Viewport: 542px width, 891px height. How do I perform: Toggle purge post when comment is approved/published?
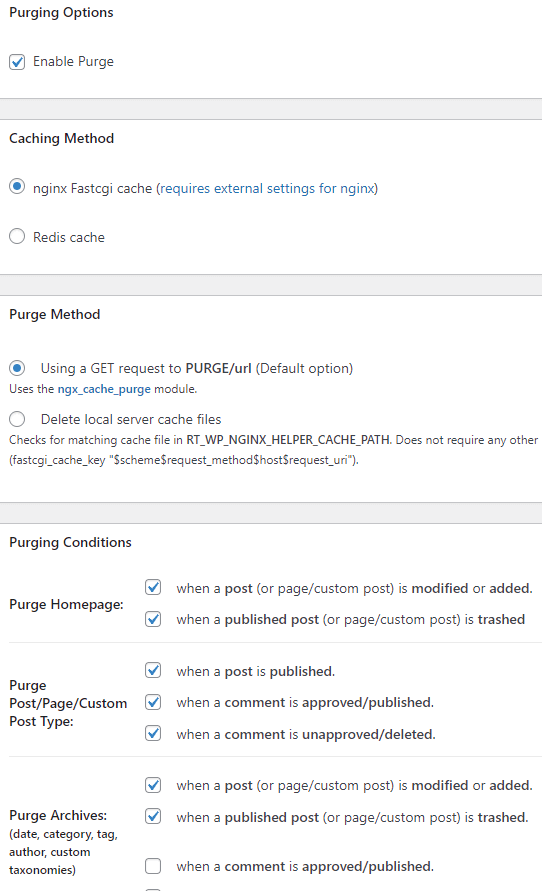[x=153, y=702]
